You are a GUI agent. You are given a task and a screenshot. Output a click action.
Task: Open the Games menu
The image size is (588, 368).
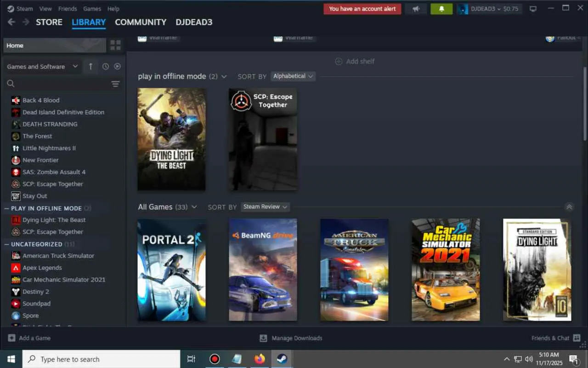pyautogui.click(x=92, y=9)
